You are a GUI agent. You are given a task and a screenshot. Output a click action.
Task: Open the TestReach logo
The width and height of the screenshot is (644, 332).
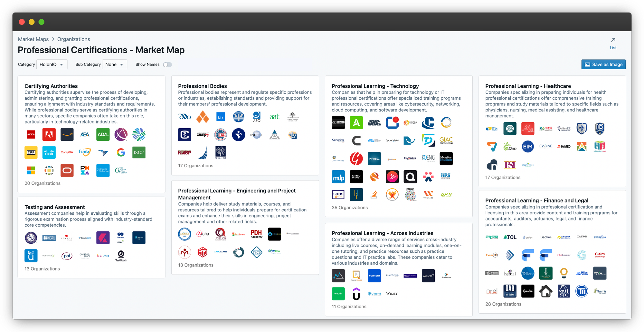(x=121, y=256)
